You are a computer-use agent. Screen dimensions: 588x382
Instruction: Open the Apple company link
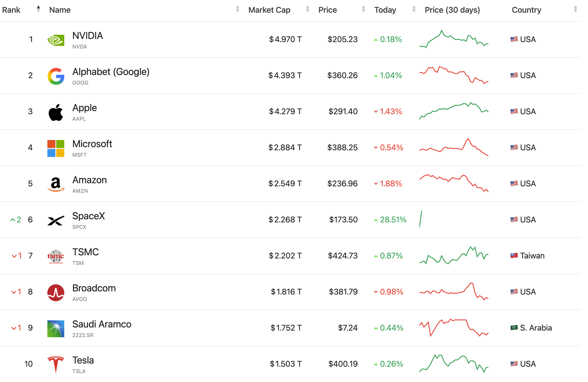point(85,108)
